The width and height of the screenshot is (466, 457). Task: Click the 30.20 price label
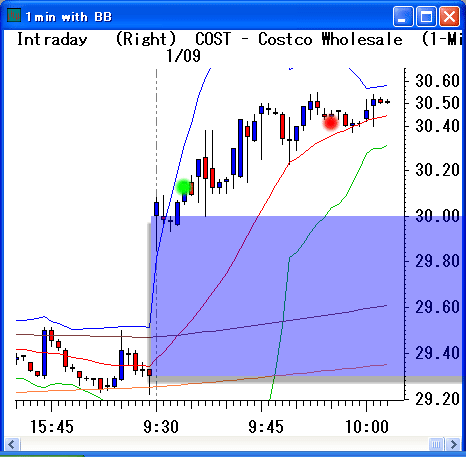pyautogui.click(x=437, y=170)
